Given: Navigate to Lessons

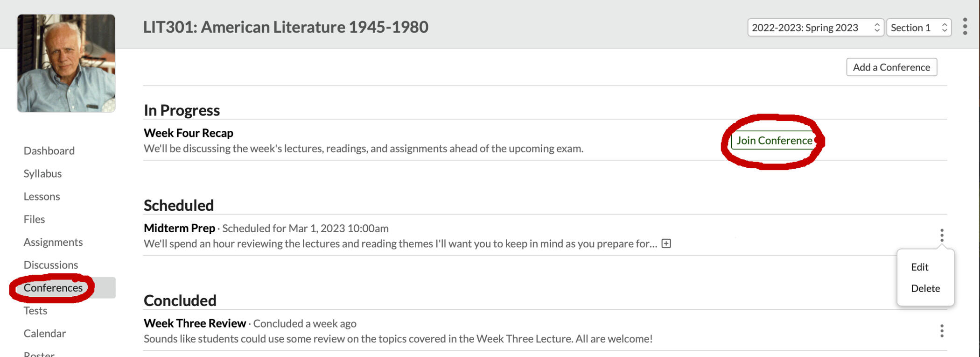Looking at the screenshot, I should click(42, 197).
